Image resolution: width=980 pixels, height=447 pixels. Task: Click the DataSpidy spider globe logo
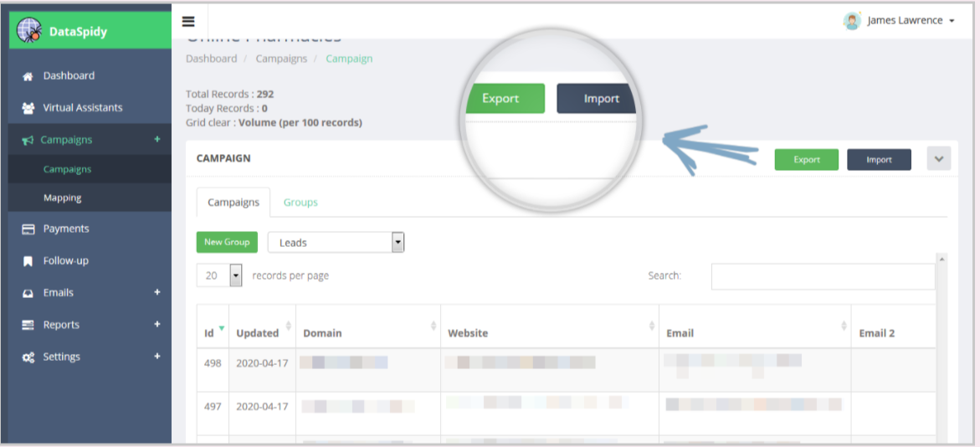point(28,30)
